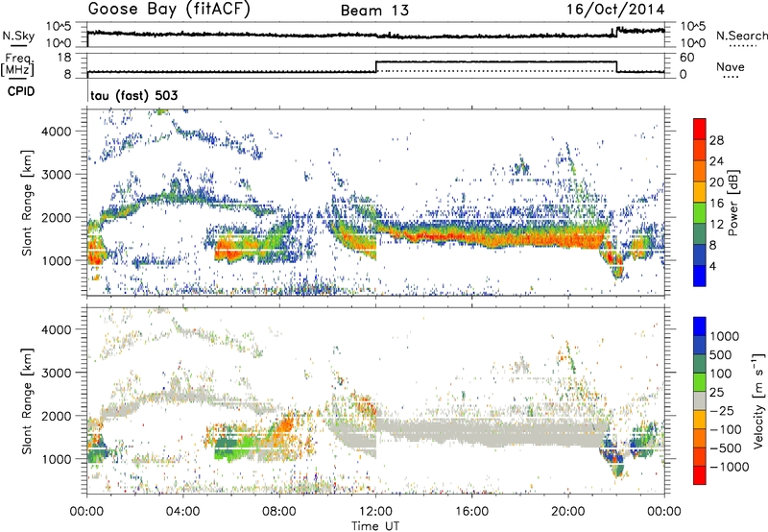This screenshot has width=768, height=532.
Task: Click the 'Velocity [m s⁻¹]' colorbar label
Action: click(758, 400)
